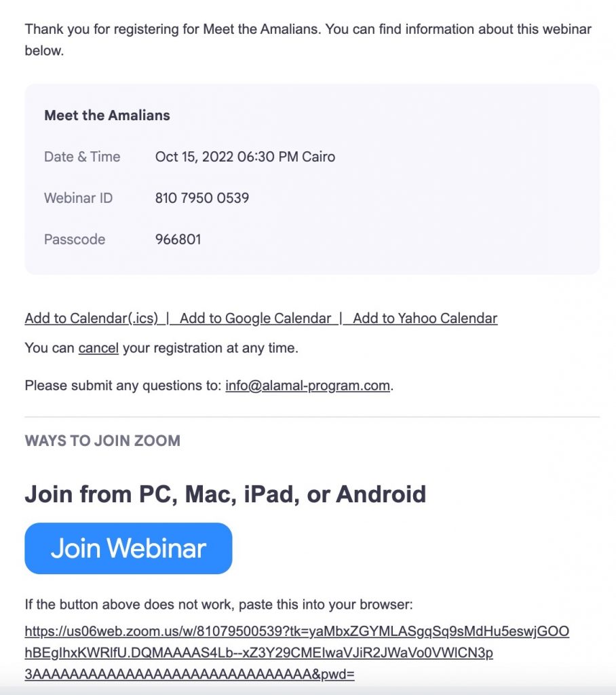
Task: Click the Oct 15, 2022 06:30 PM date
Action: pyautogui.click(x=245, y=157)
